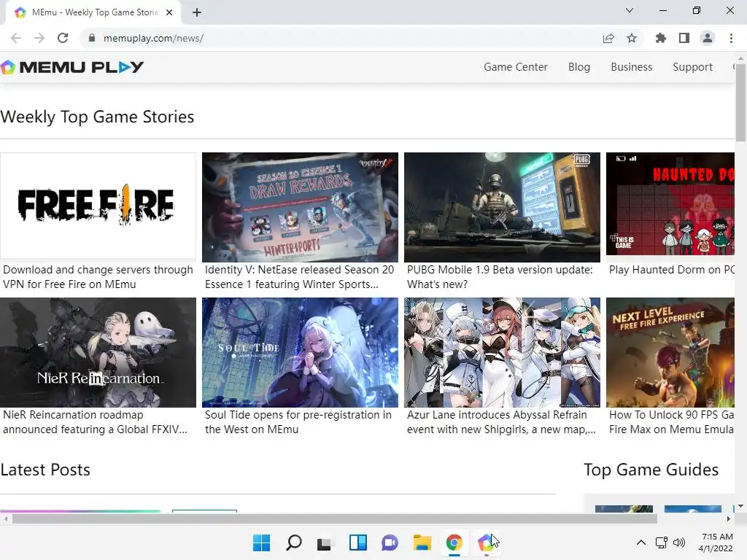Open the Support menu item
The height and width of the screenshot is (560, 747).
click(692, 67)
